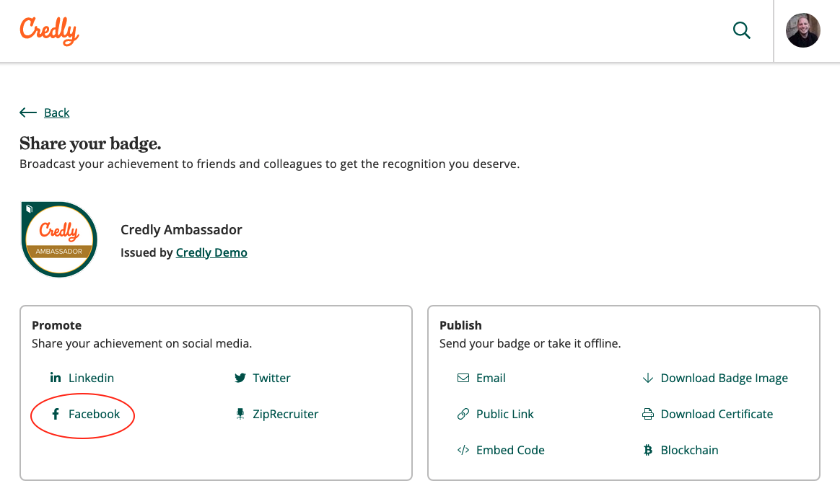
Task: Click the printer icon for certificate
Action: coord(647,414)
